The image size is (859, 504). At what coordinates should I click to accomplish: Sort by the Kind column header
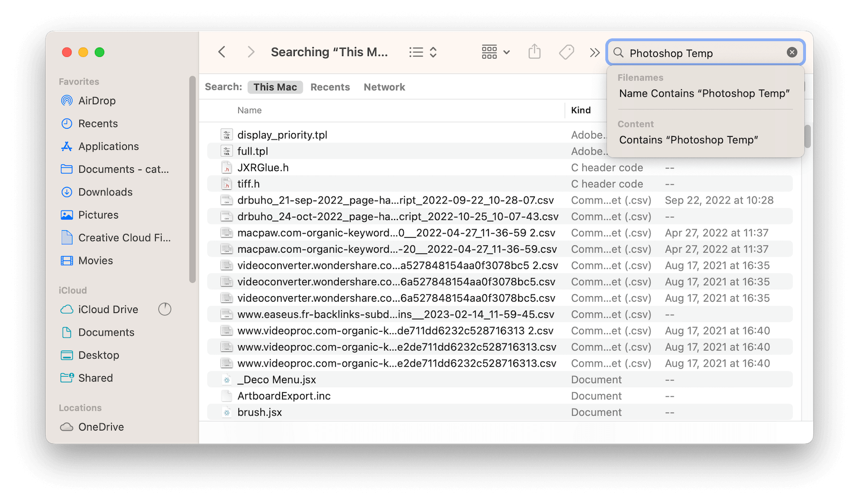pos(581,110)
